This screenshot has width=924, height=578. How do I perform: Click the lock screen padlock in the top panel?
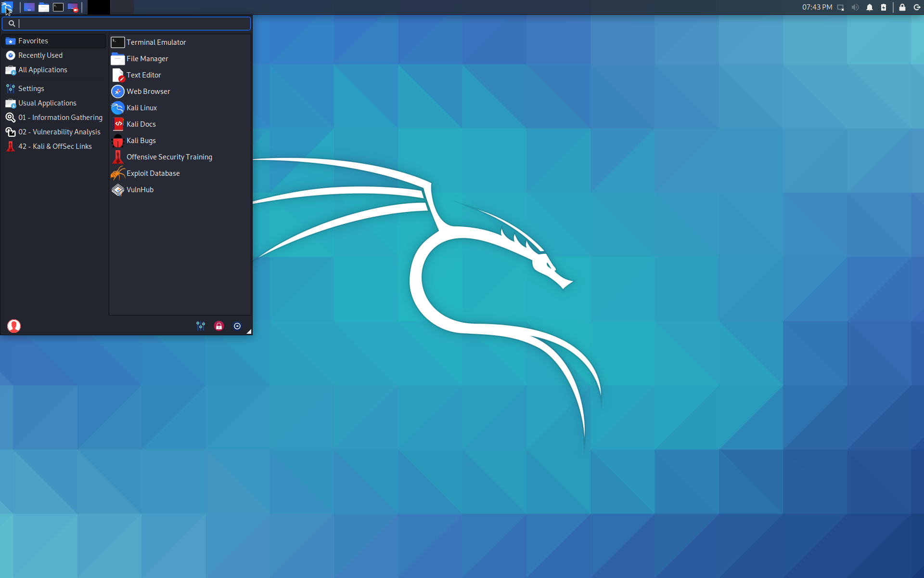(902, 7)
